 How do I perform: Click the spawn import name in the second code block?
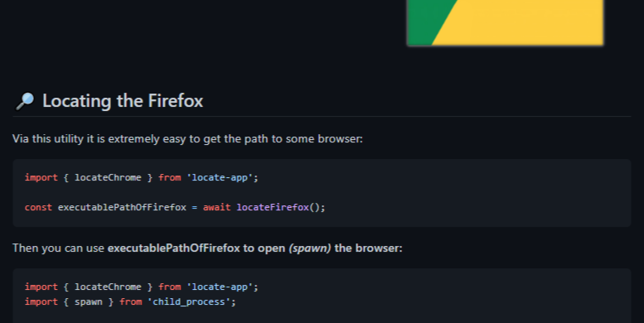(x=89, y=301)
